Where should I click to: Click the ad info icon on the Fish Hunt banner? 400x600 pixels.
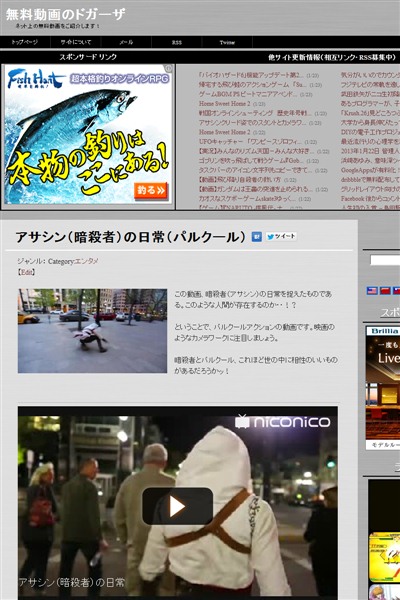[x=168, y=68]
